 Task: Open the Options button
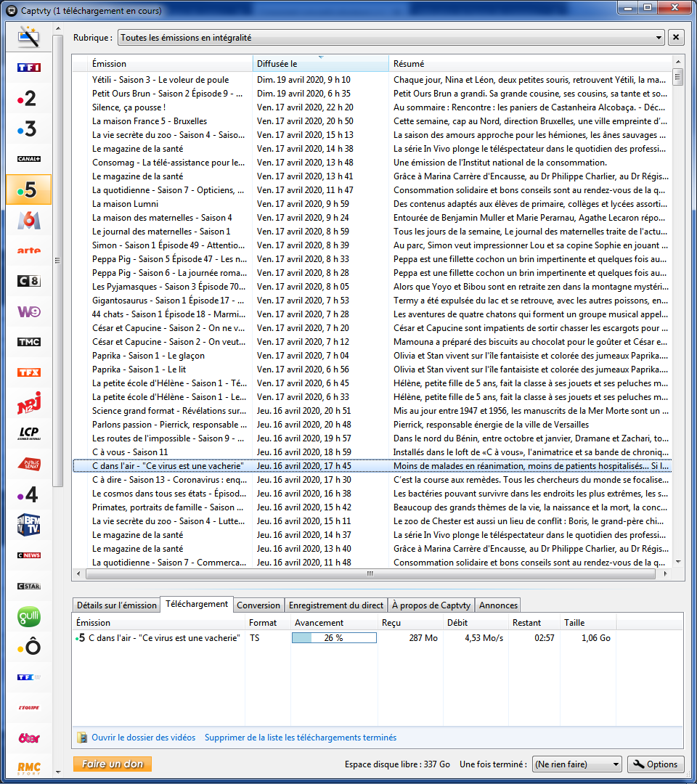[656, 764]
